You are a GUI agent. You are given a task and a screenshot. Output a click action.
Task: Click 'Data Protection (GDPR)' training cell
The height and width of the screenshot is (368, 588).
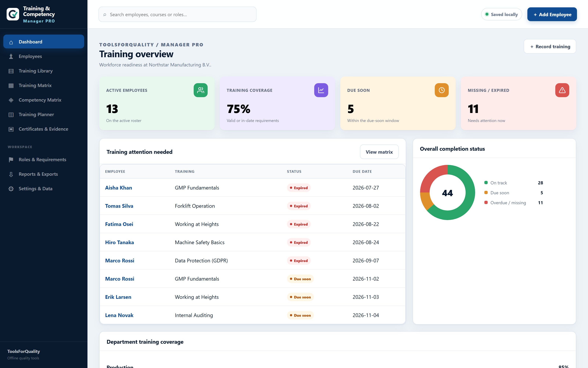pyautogui.click(x=201, y=261)
